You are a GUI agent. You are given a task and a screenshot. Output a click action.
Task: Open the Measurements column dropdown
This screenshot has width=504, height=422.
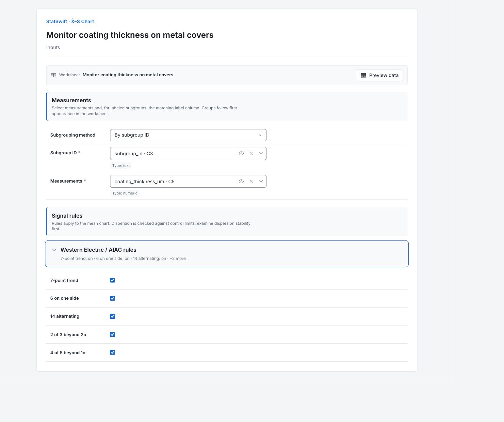pos(261,182)
